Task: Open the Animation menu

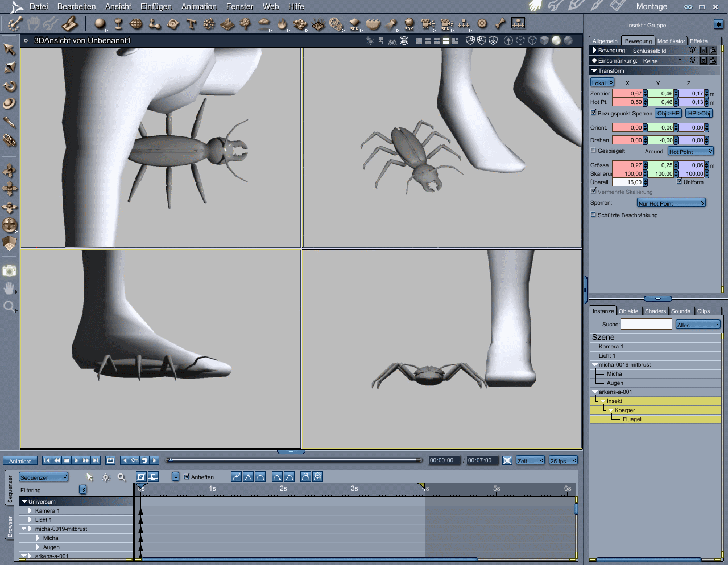Action: coord(198,7)
